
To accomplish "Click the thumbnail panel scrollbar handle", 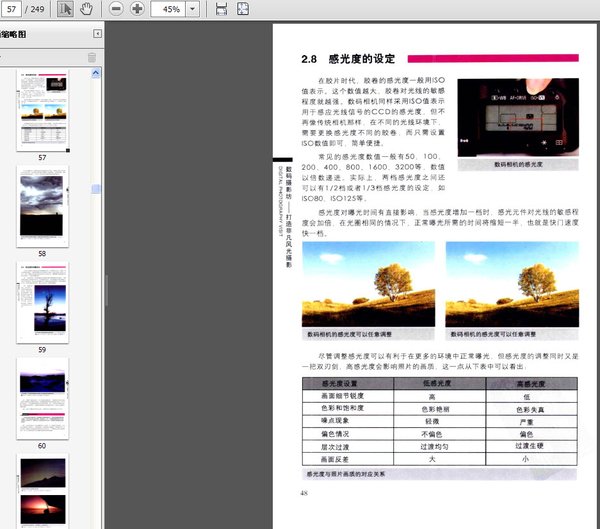I will pos(97,188).
